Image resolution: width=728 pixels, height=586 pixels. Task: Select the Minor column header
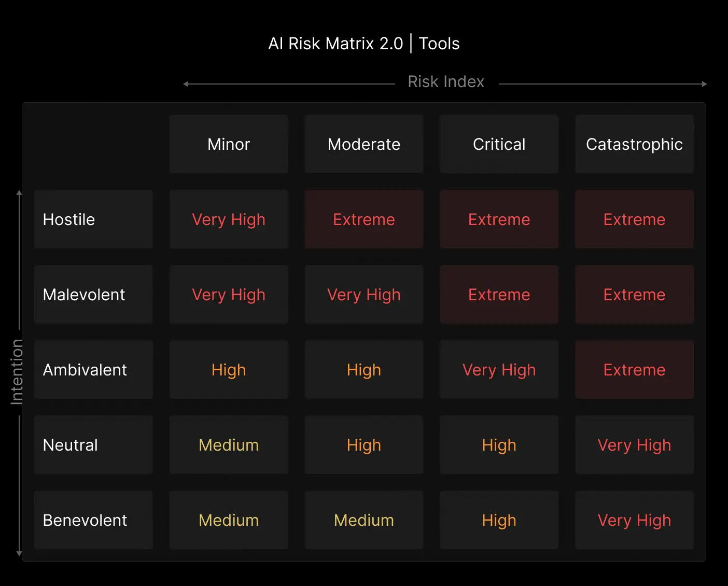tap(229, 144)
